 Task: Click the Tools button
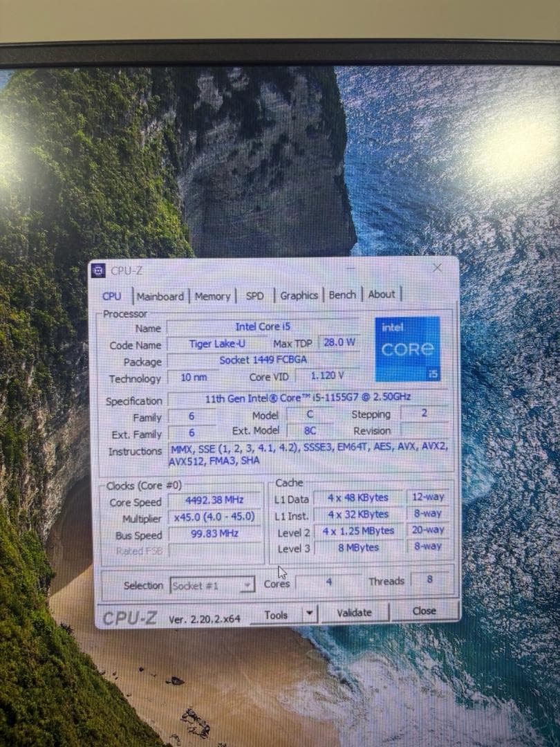(x=276, y=615)
